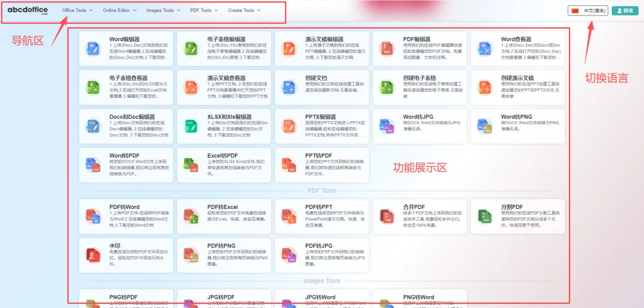The width and height of the screenshot is (644, 308).
Task: Click the PDF转Word card icon
Action: tap(92, 216)
